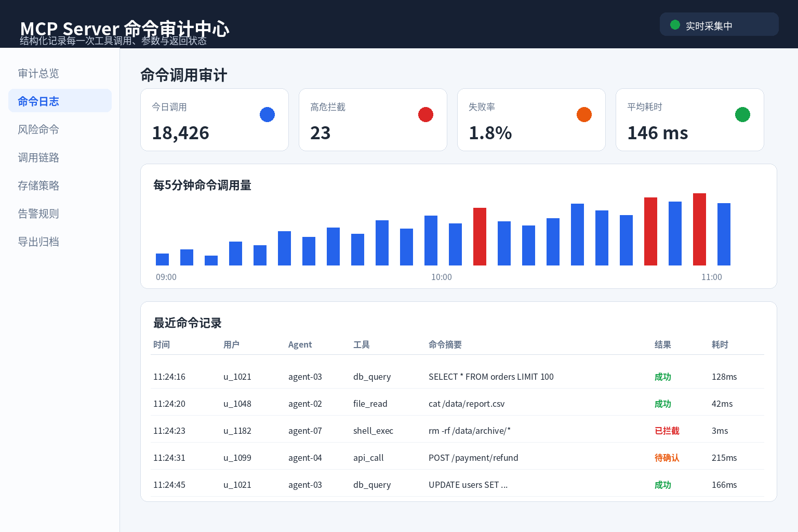
Task: Click green dot on 平均耗时 card
Action: coord(742,114)
